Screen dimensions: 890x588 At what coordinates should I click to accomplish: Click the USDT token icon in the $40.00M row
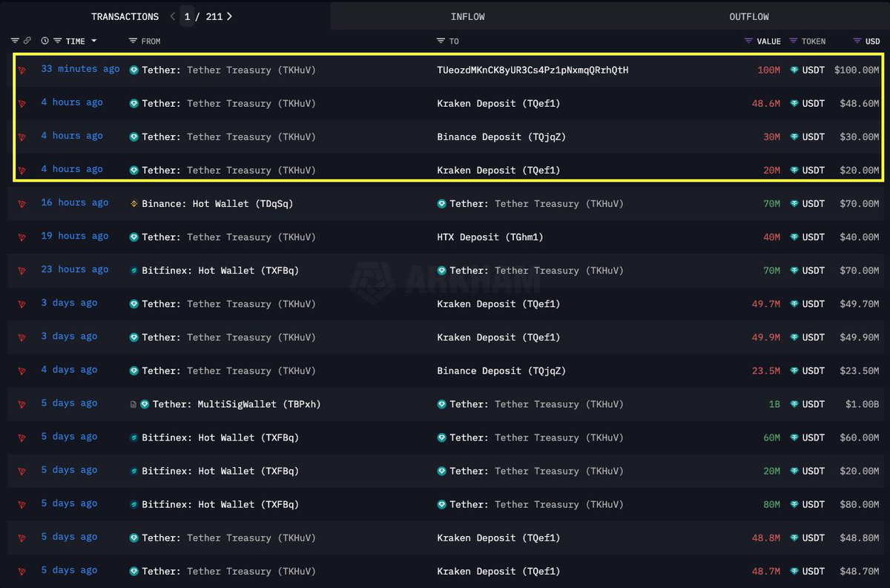point(794,237)
